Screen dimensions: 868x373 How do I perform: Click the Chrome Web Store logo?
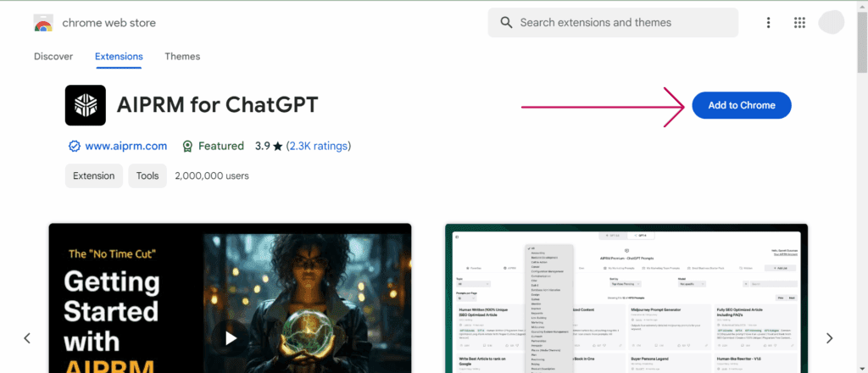tap(43, 23)
